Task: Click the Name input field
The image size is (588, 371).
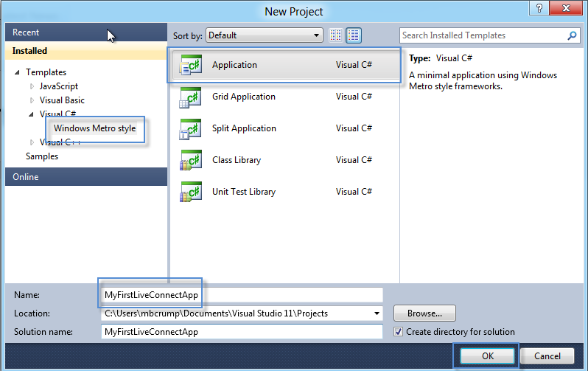Action: (x=242, y=295)
